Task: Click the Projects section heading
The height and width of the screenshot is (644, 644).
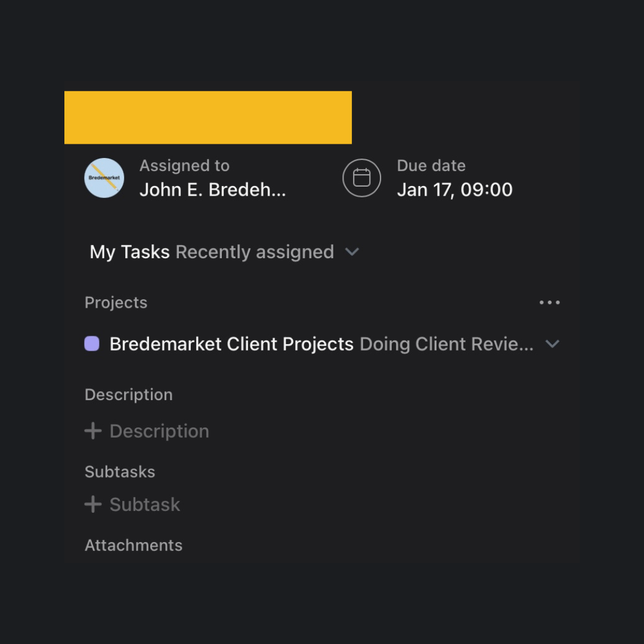Action: (x=116, y=302)
